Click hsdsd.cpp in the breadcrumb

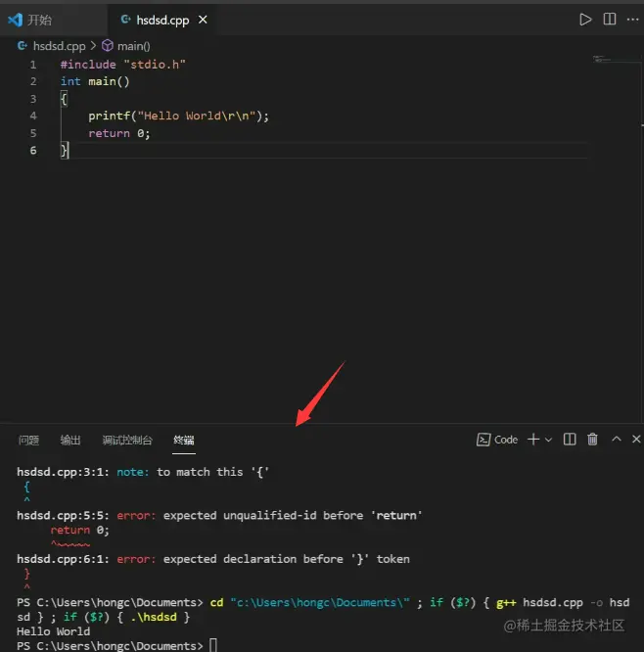pos(60,46)
